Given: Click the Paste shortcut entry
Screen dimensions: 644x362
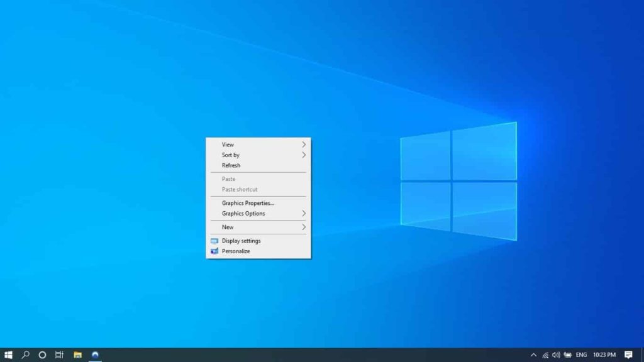Looking at the screenshot, I should click(258, 190).
